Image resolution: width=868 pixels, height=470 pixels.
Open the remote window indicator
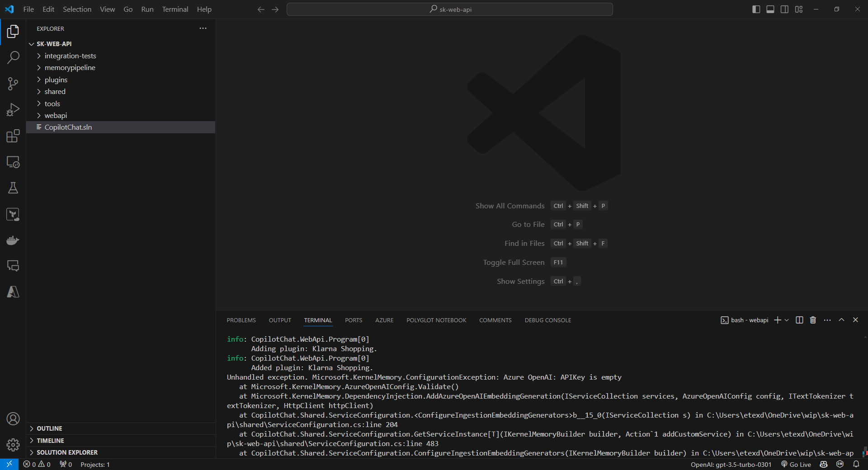[9, 464]
